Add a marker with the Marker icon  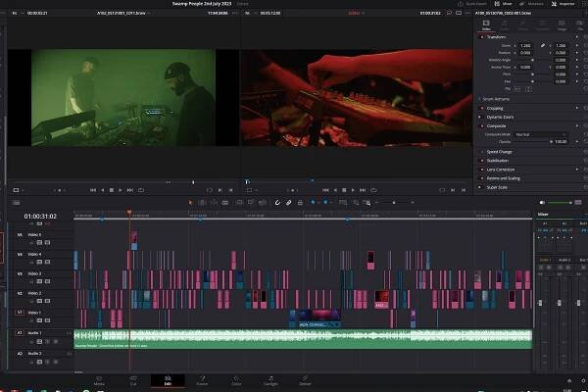325,203
